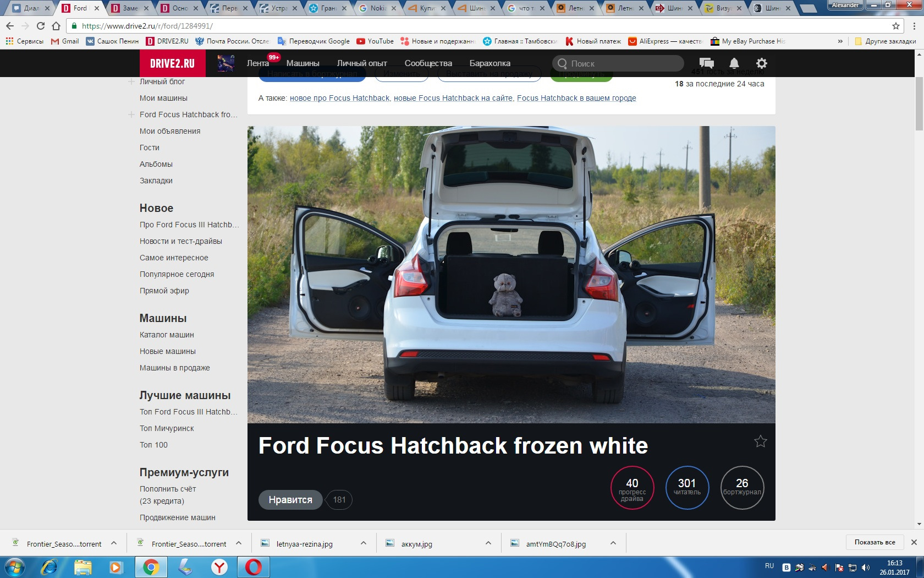Open the Gmail bookmark

[x=65, y=41]
